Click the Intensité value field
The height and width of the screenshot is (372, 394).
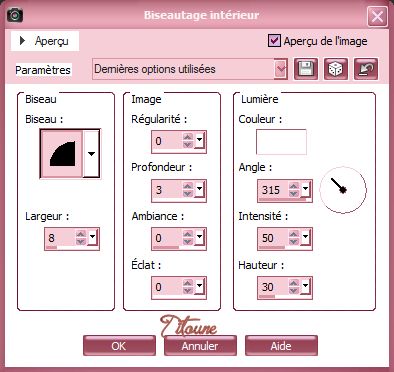273,238
